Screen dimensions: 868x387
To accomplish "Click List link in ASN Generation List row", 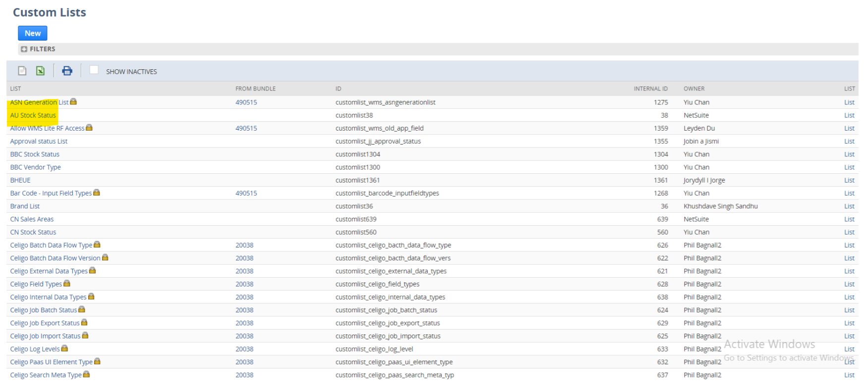I will point(849,102).
